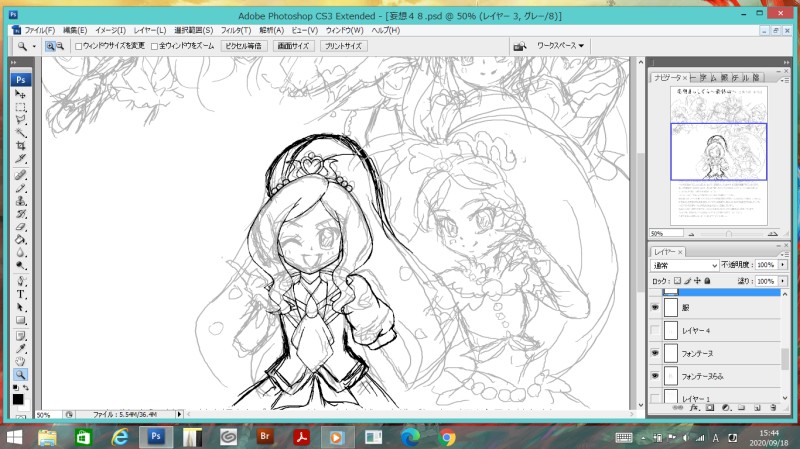
Task: Toggle lock position icon
Action: pos(697,281)
